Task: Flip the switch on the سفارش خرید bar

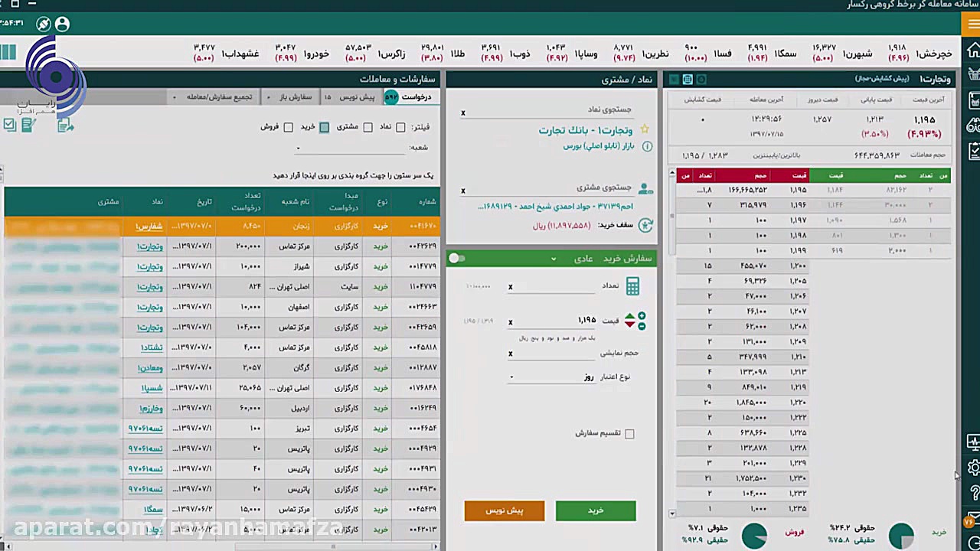Action: point(457,259)
